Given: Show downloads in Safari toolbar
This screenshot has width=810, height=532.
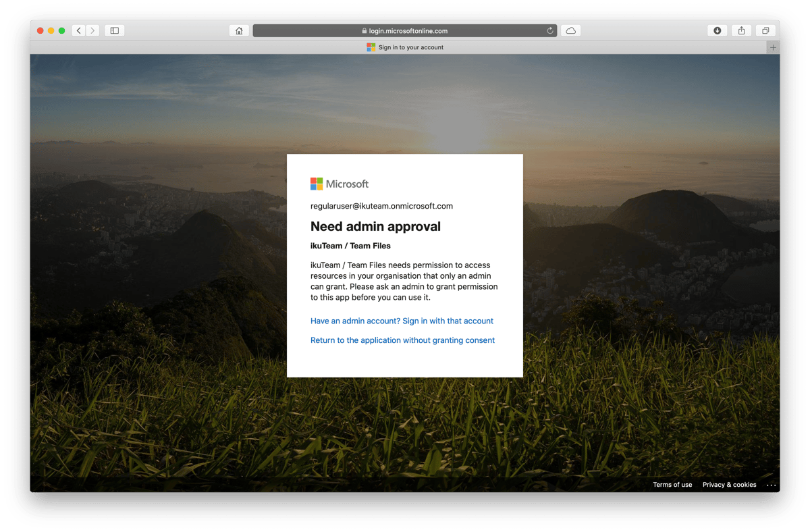Looking at the screenshot, I should (718, 30).
